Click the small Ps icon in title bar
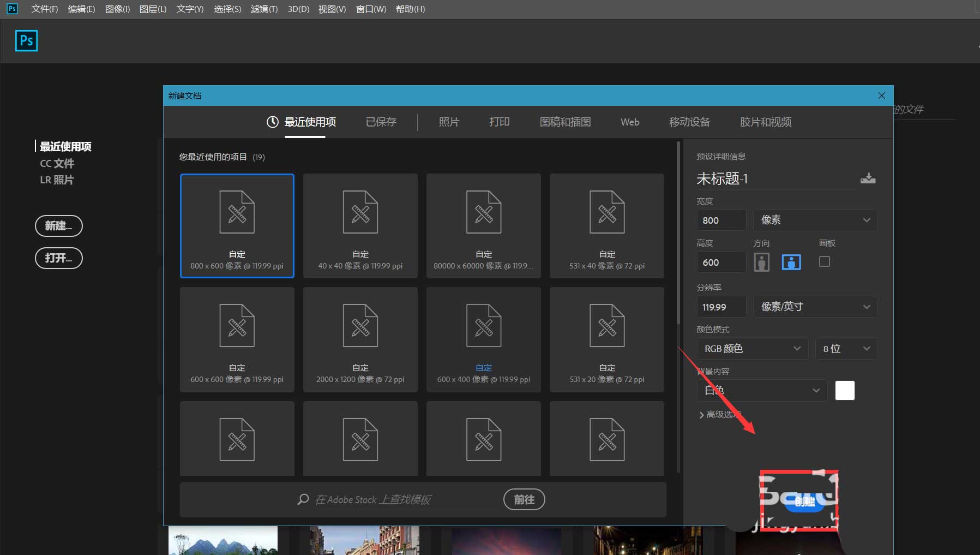This screenshot has height=555, width=980. 12,9
